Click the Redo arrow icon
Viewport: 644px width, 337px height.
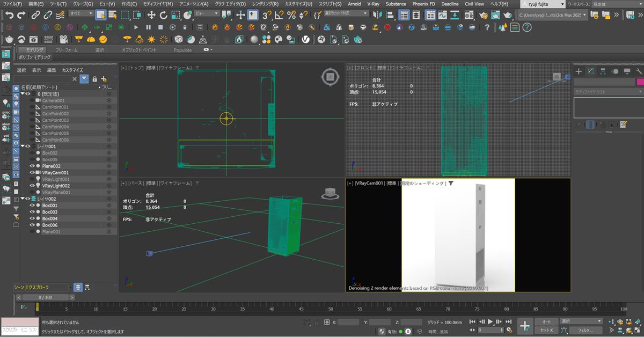(x=21, y=15)
